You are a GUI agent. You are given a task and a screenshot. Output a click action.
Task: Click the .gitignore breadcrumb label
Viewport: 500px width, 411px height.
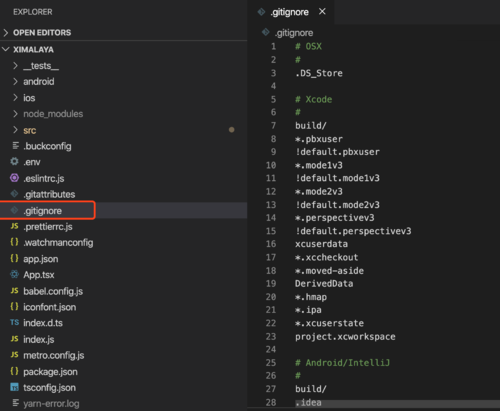[x=294, y=33]
